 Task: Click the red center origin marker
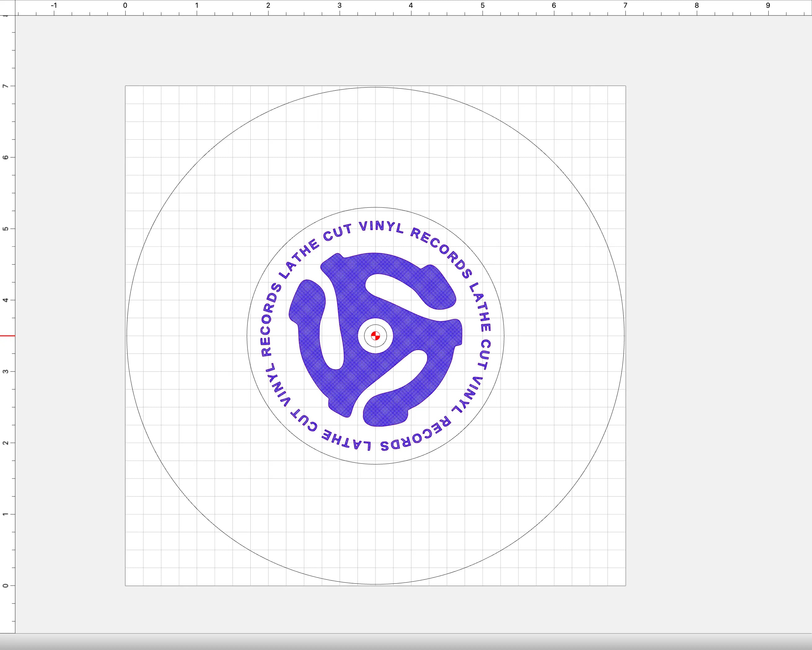375,336
